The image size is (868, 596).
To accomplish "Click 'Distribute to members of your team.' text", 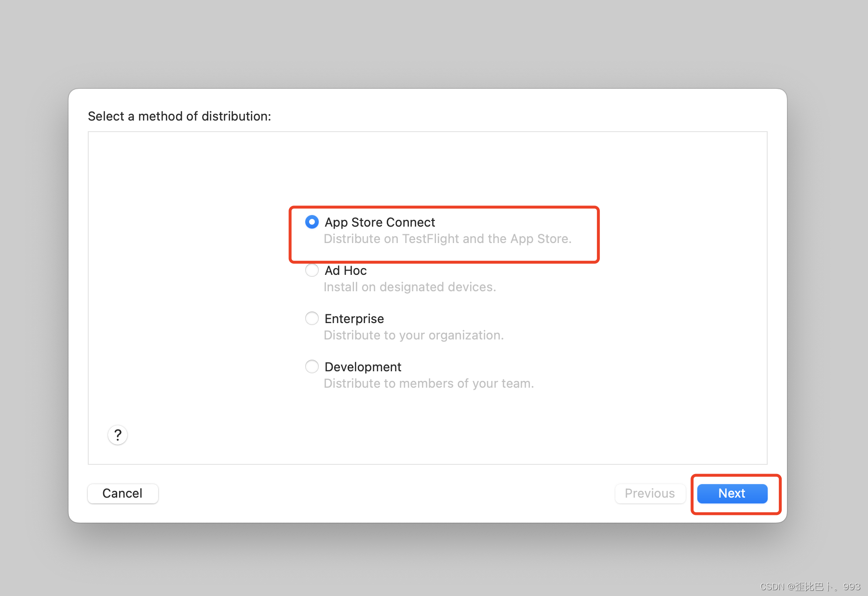I will pyautogui.click(x=429, y=383).
